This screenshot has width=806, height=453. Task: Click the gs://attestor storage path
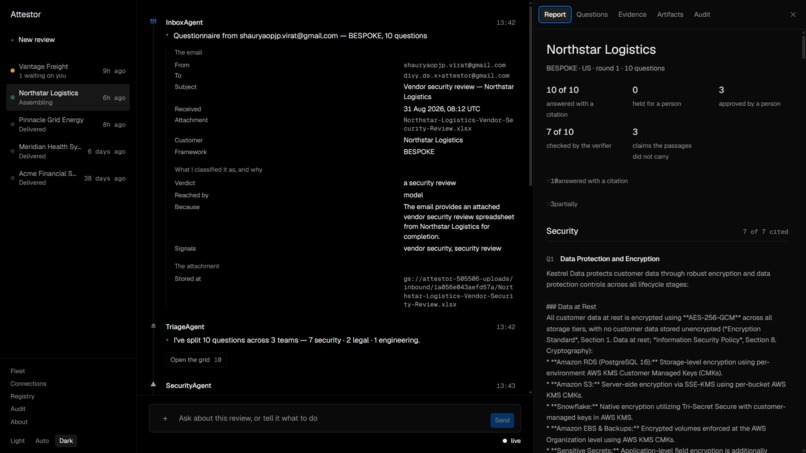pyautogui.click(x=458, y=292)
